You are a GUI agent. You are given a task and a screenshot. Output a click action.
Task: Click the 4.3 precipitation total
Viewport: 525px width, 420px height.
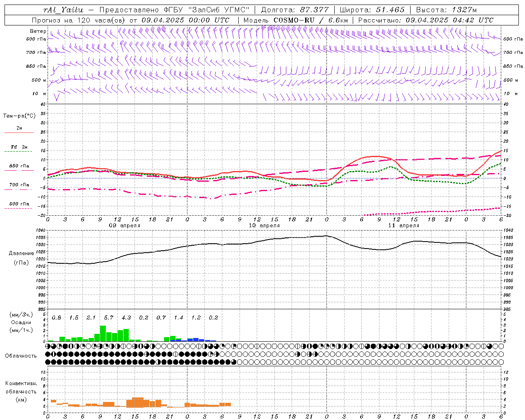pos(126,318)
